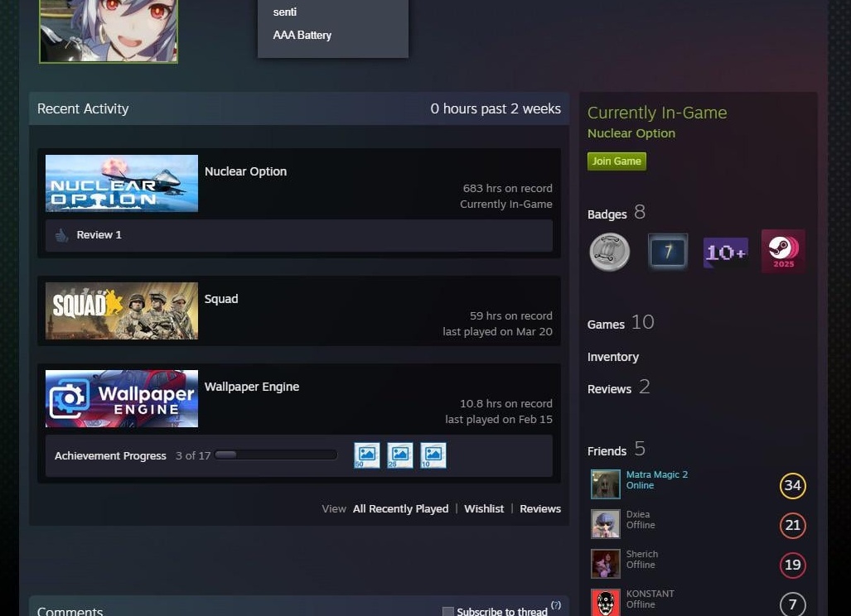Viewport: 851px width, 616px height.
Task: Click the thumbs-up icon beside Review 1
Action: pyautogui.click(x=61, y=235)
